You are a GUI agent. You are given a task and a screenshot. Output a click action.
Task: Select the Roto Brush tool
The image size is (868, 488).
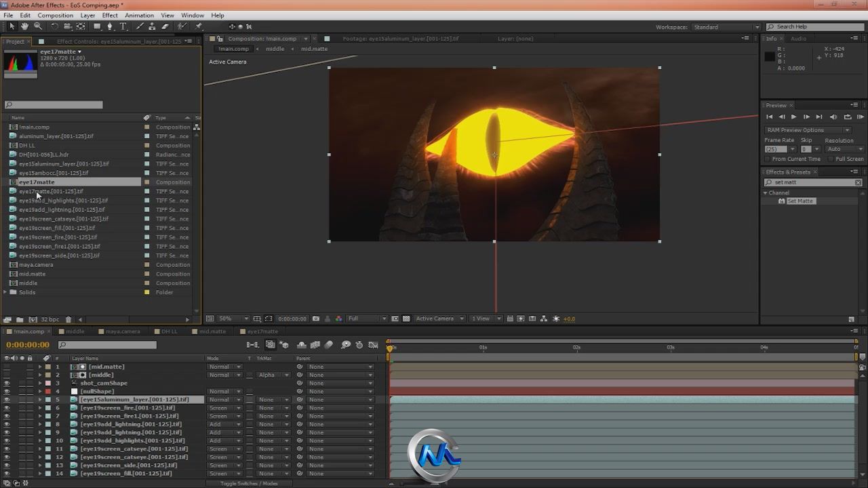coord(182,26)
